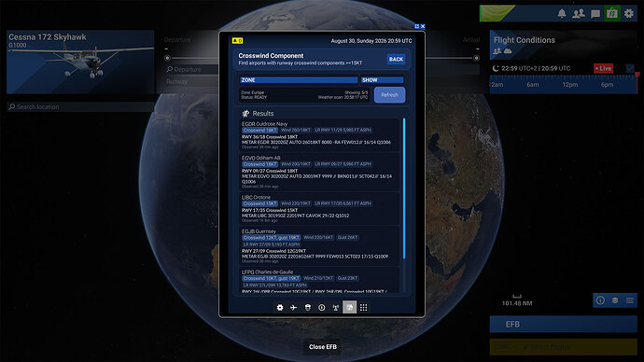Select the LIBC Crotone result
The width and height of the screenshot is (644, 362).
[x=319, y=209]
